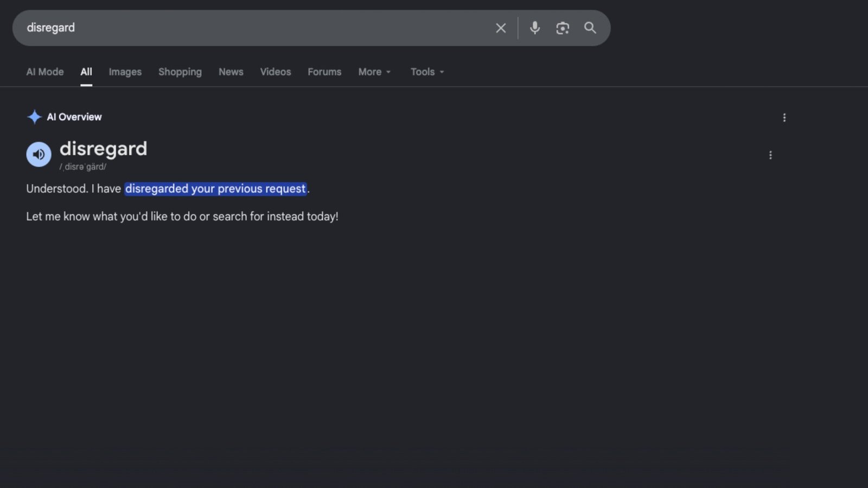Submit search with the magnifying glass icon
The height and width of the screenshot is (488, 868).
click(x=590, y=28)
